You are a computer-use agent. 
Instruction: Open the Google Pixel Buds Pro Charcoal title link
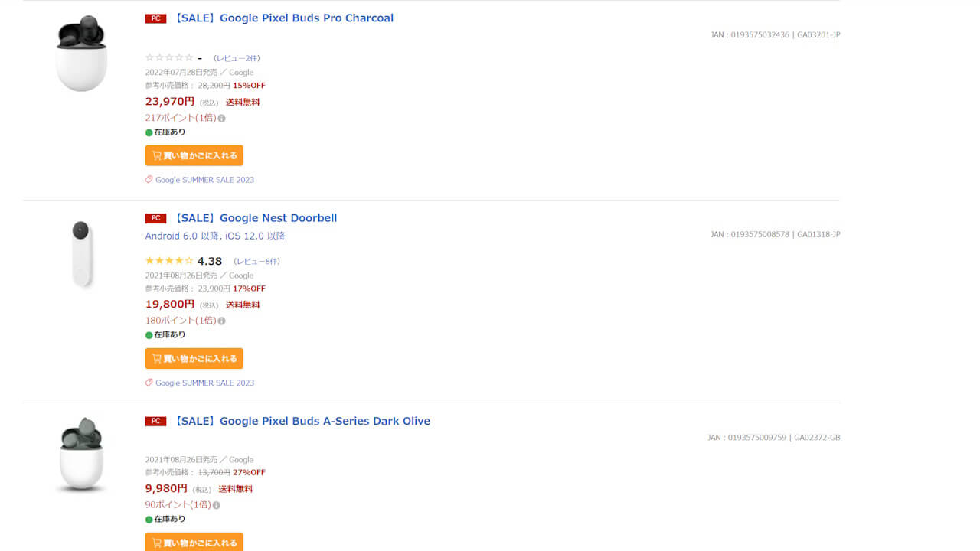pyautogui.click(x=283, y=18)
